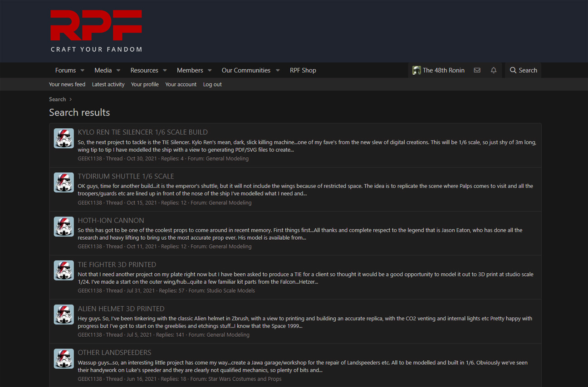Viewport: 588px width, 387px height.
Task: Click GEEK1138 under Kylo Ren TIE Silencer result
Action: point(90,159)
